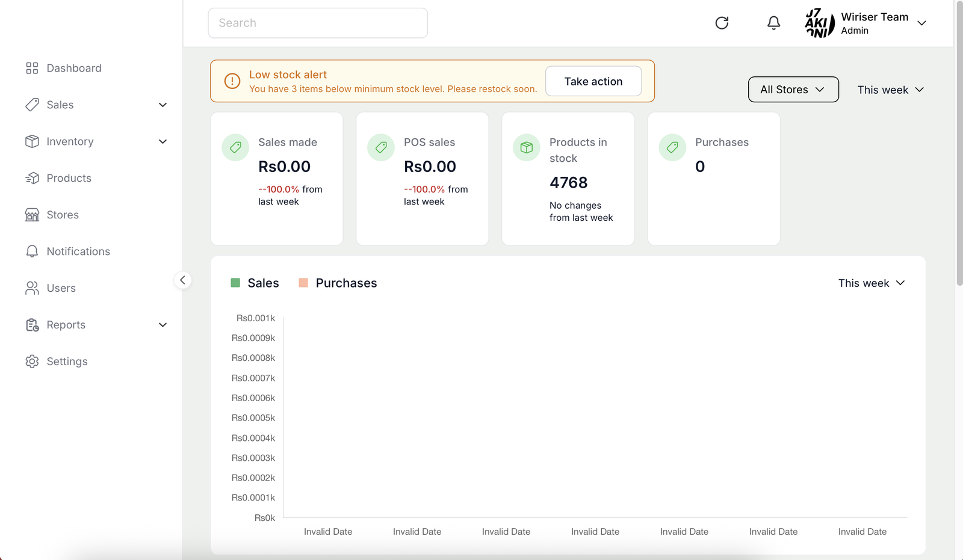Click the Sales made card tag icon
The image size is (963, 560).
click(x=235, y=147)
